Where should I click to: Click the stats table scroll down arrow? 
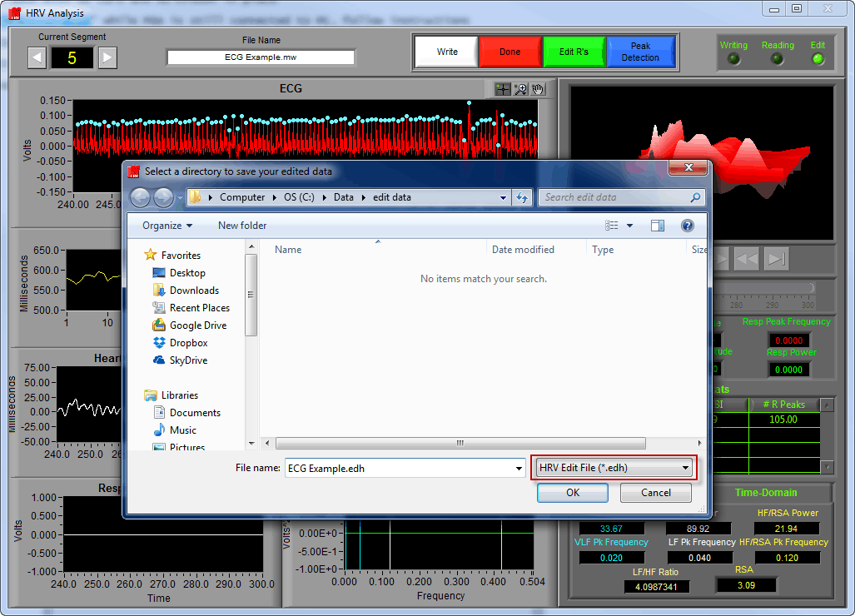tap(828, 467)
